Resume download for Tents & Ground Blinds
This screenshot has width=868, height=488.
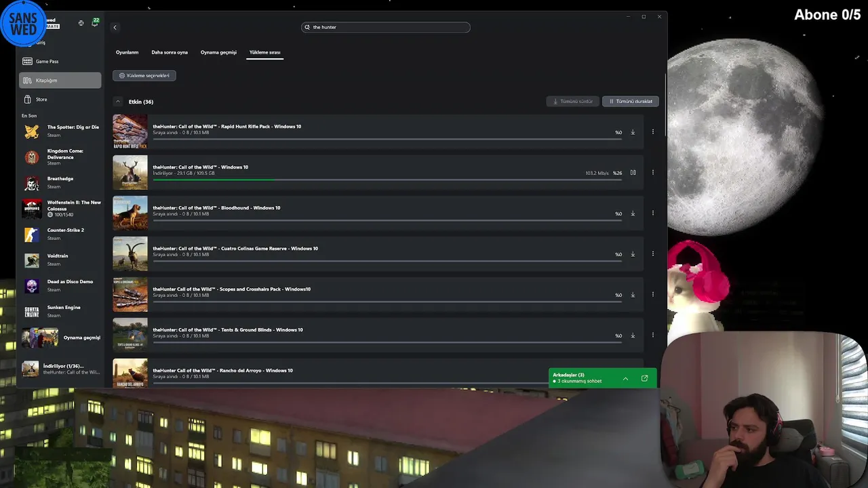[x=633, y=335]
